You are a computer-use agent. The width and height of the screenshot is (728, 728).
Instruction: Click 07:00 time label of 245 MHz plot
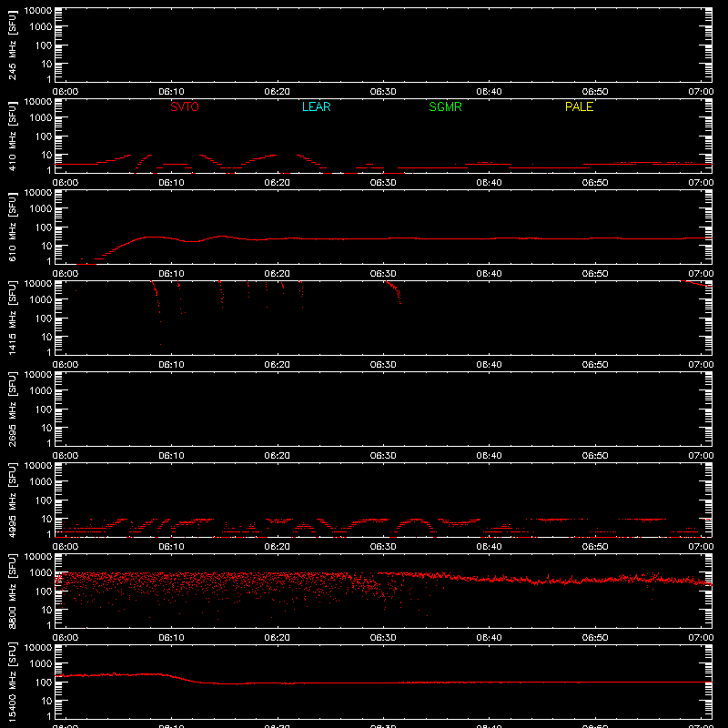pos(701,92)
